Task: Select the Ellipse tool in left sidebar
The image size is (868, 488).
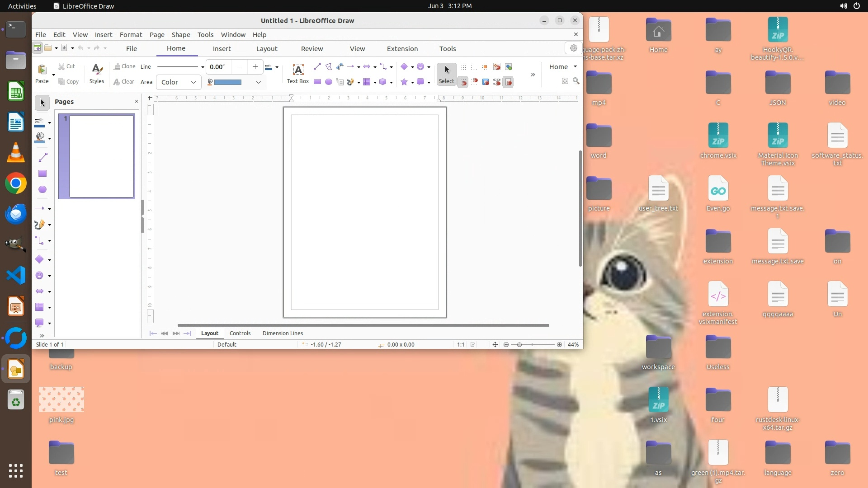Action: (42, 190)
